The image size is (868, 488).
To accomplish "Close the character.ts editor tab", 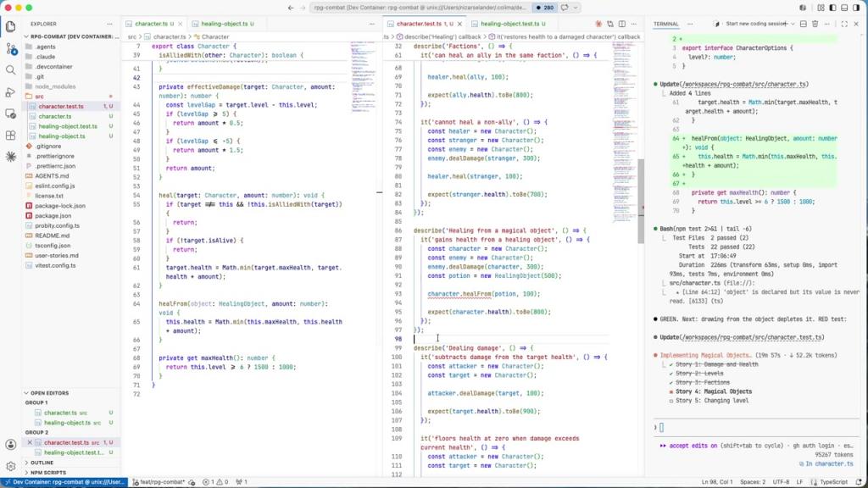I will [180, 24].
